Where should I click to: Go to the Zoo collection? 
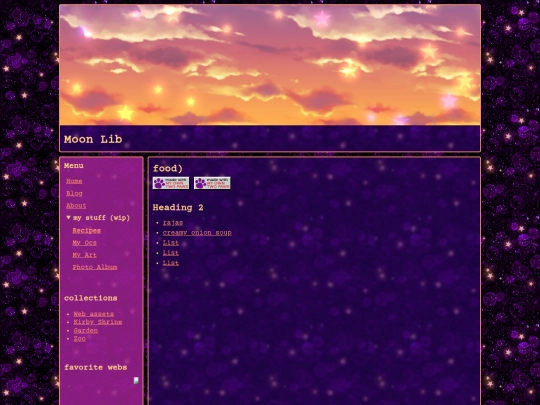click(80, 339)
